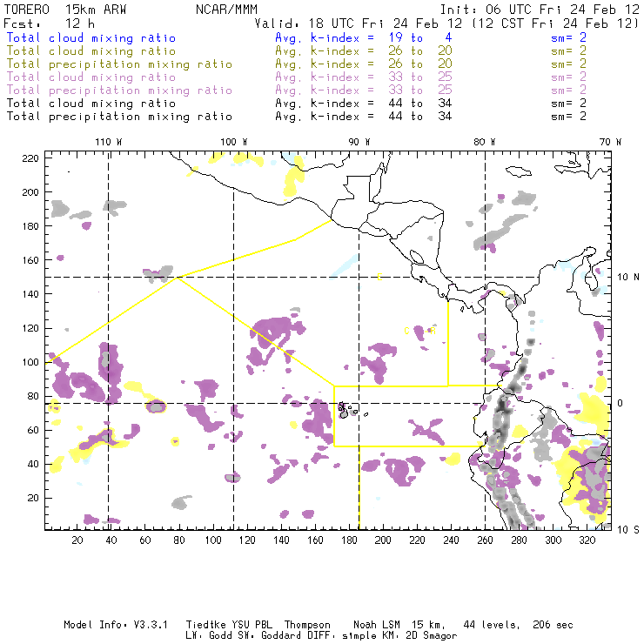The image size is (644, 644).
Task: Click the "0" equator latitude label
Action: (x=620, y=403)
